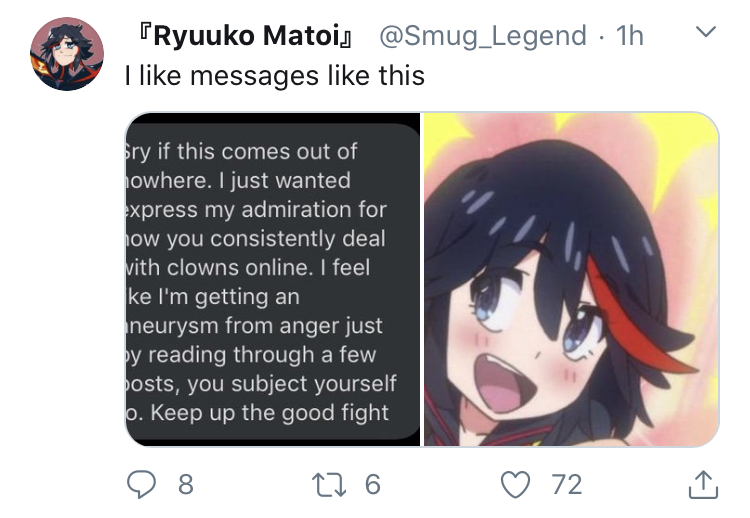Select the tweet text "I like messages like this"
This screenshot has height=518, width=750.
coord(275,76)
